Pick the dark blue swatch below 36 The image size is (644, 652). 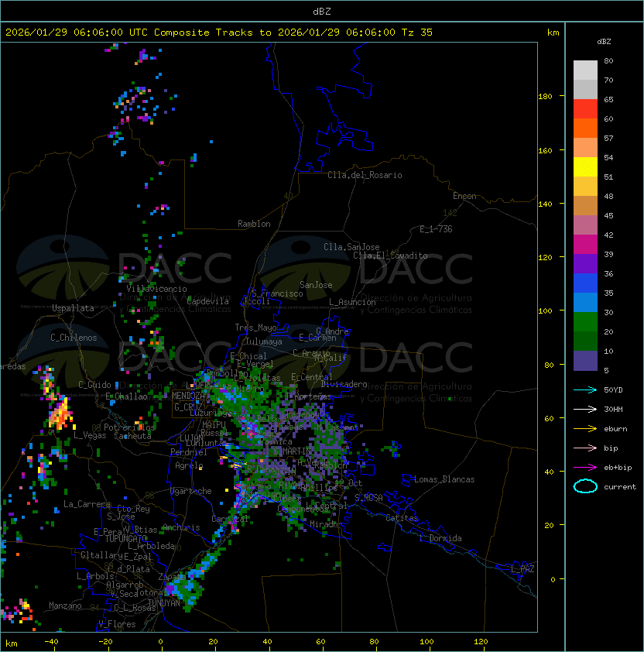[x=585, y=283]
